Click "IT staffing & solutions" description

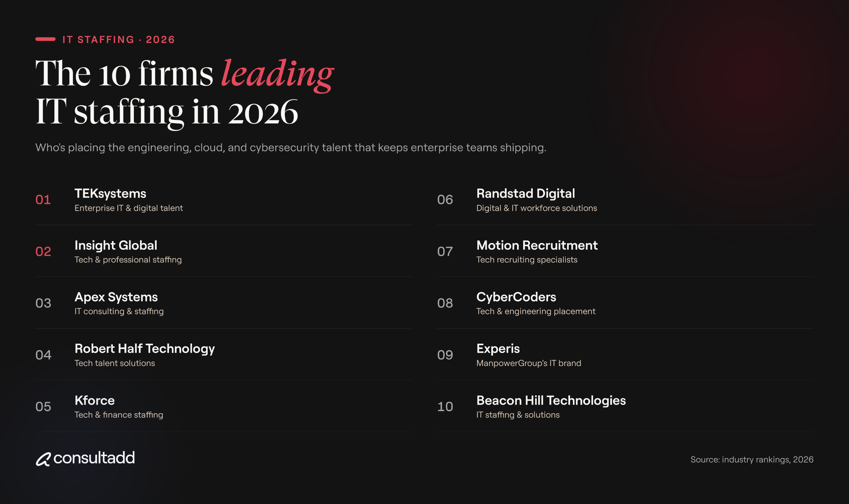518,415
